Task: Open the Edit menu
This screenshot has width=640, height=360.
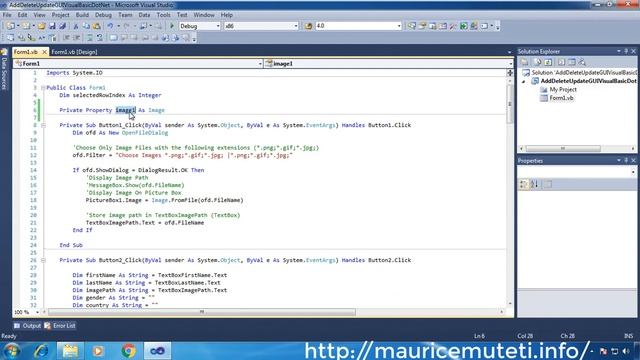Action: click(22, 15)
